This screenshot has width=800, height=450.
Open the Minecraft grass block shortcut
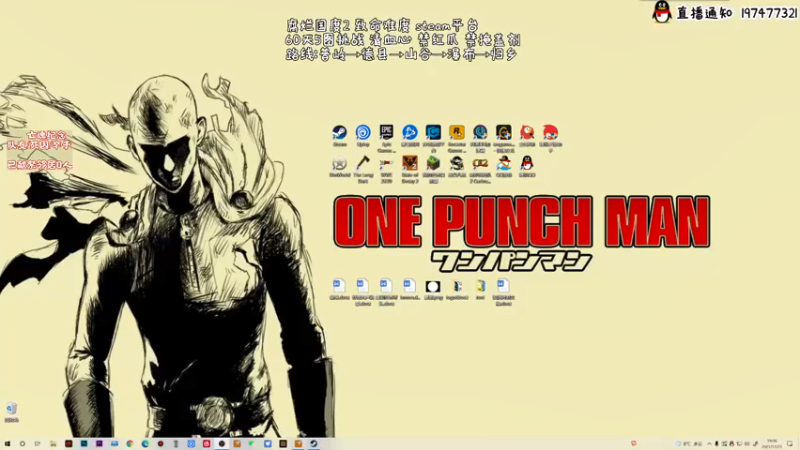click(433, 169)
